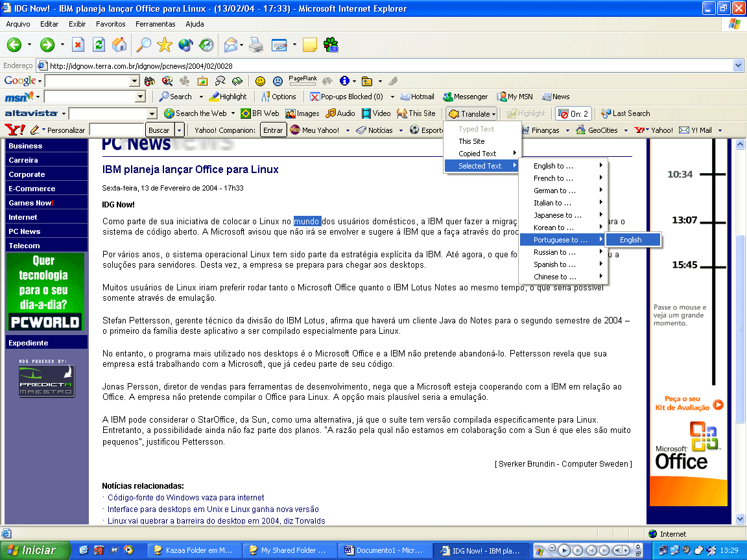Switch to Kazaa Folder taskbar button

[193, 550]
